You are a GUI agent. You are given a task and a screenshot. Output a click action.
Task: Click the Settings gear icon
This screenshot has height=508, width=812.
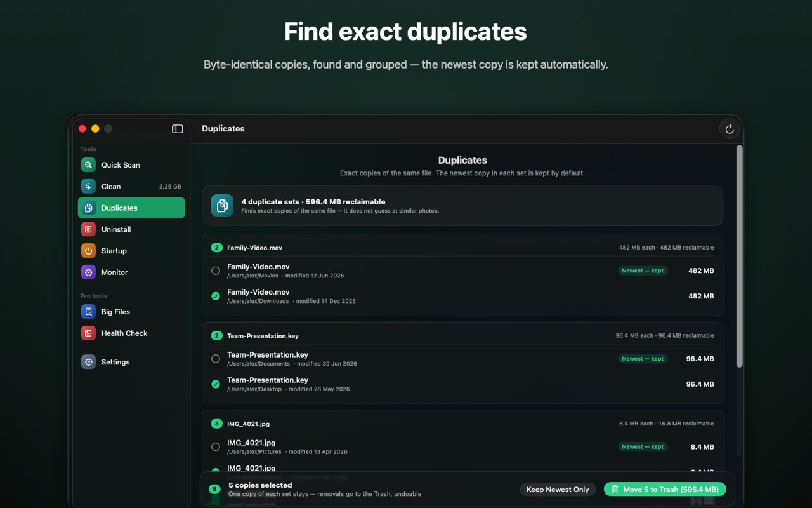(89, 362)
